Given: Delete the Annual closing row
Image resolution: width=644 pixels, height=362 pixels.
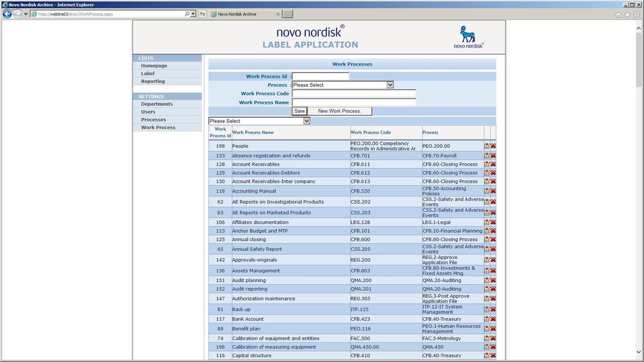Looking at the screenshot, I should (493, 240).
